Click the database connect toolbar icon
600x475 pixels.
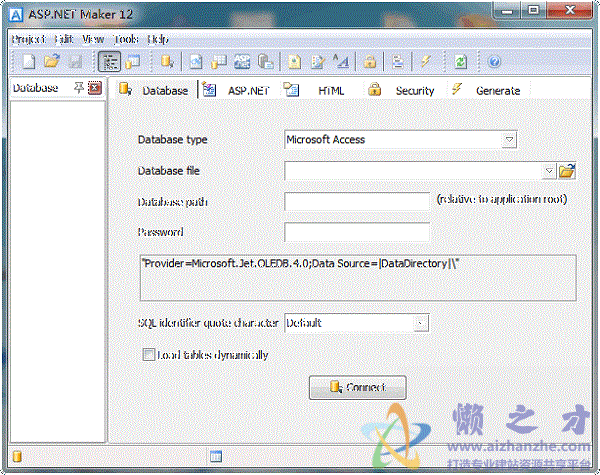[167, 61]
